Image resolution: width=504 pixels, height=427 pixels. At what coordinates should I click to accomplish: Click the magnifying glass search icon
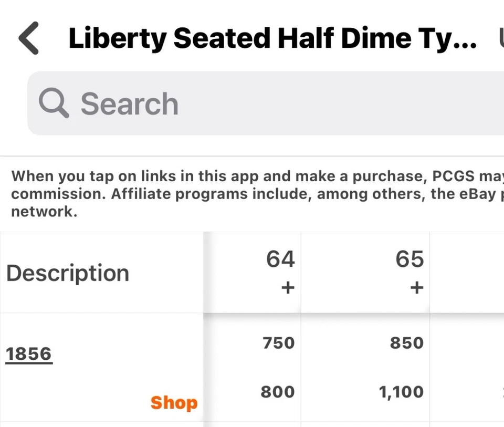[54, 103]
